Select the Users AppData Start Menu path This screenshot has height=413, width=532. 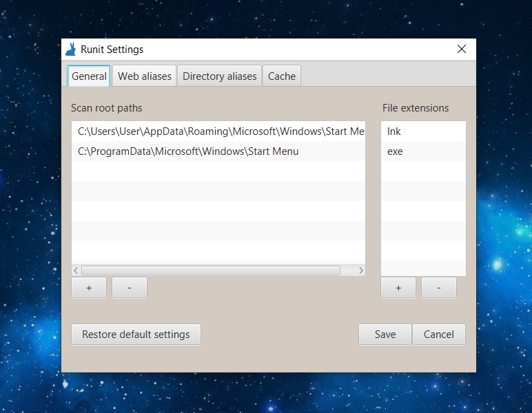(218, 131)
